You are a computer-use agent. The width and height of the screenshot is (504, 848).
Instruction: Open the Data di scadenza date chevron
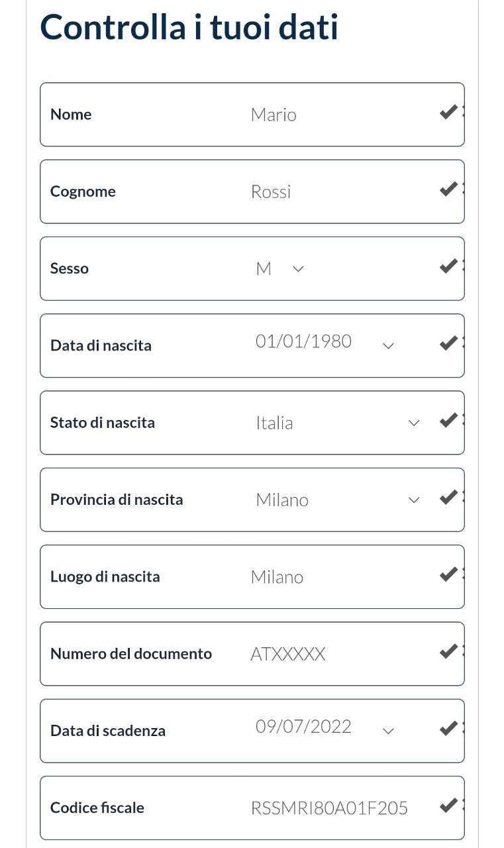pyautogui.click(x=389, y=731)
